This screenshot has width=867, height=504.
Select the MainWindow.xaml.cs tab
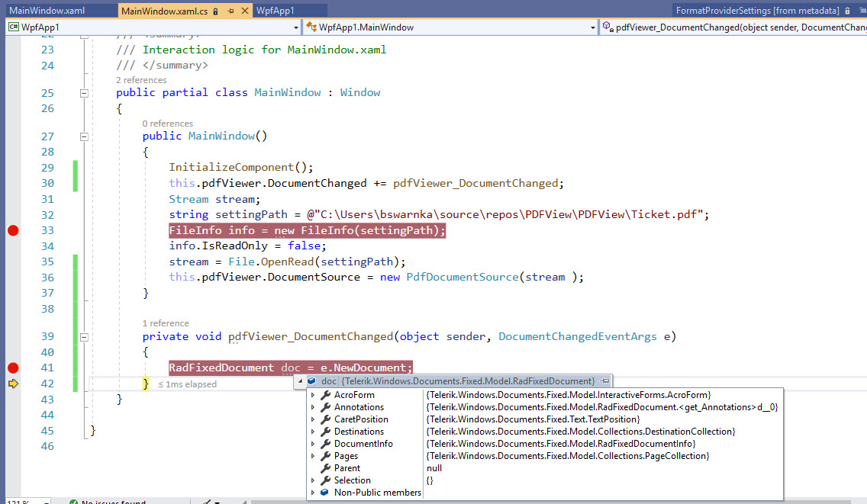[164, 11]
